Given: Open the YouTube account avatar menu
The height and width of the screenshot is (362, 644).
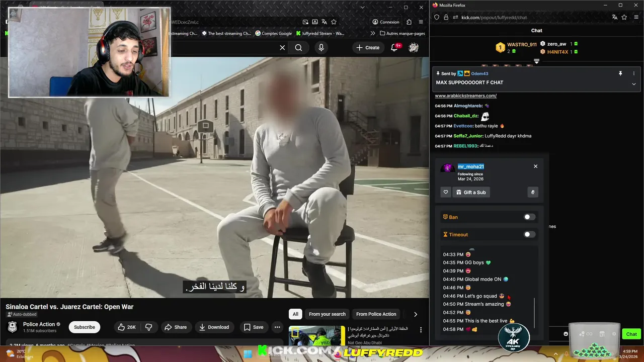Looking at the screenshot, I should point(414,48).
